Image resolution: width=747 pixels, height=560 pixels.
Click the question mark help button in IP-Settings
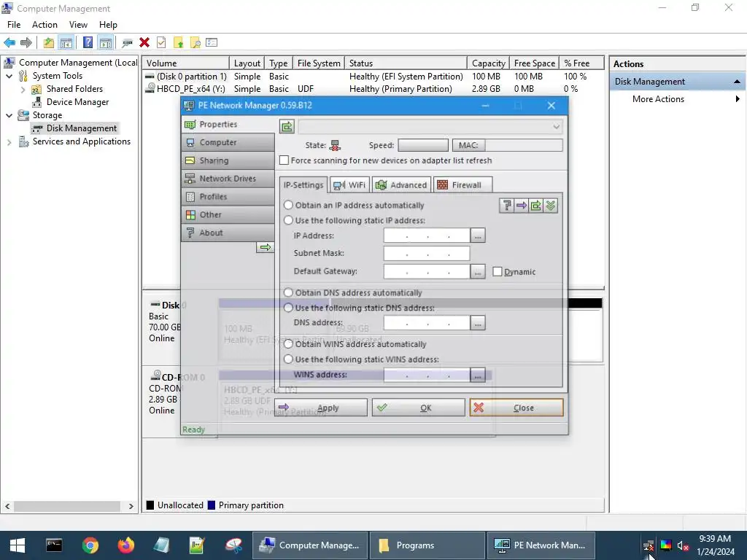(x=507, y=205)
